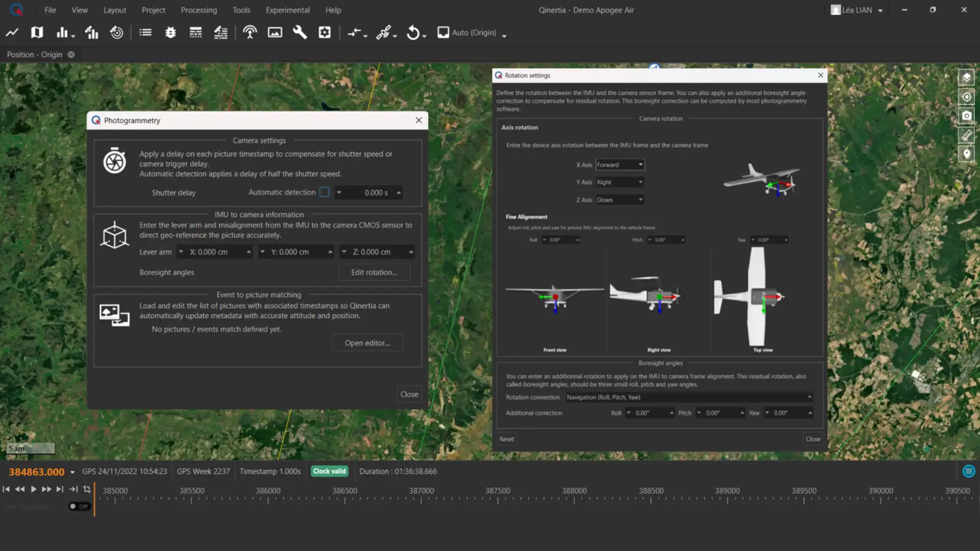Open the map layers panel on the right
Image resolution: width=980 pixels, height=551 pixels.
click(967, 77)
